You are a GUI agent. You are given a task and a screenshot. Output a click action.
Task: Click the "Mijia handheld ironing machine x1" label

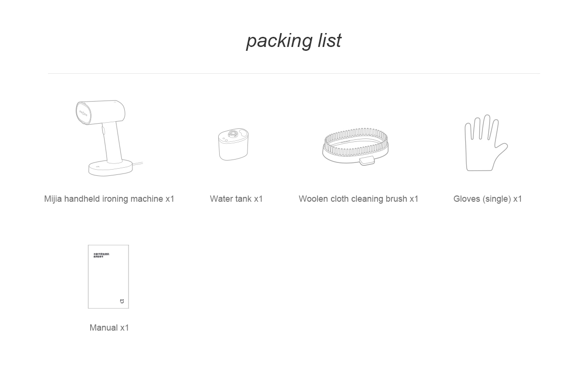tap(109, 199)
